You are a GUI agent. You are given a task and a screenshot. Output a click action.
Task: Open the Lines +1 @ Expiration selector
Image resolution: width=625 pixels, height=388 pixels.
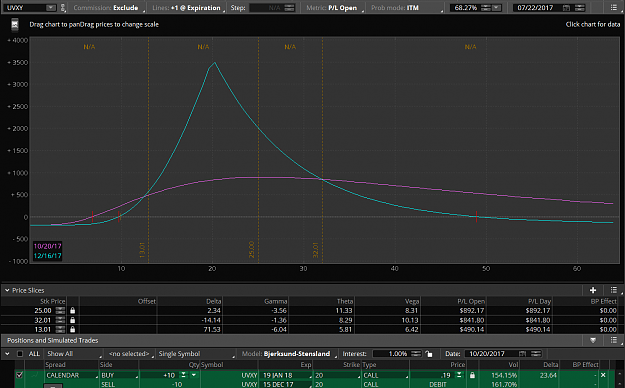coord(189,8)
